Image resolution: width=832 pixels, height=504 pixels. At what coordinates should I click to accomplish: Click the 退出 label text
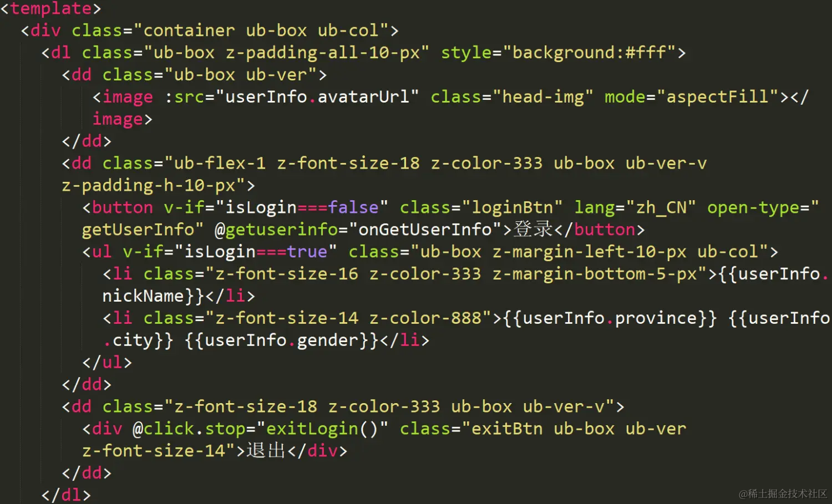[266, 450]
